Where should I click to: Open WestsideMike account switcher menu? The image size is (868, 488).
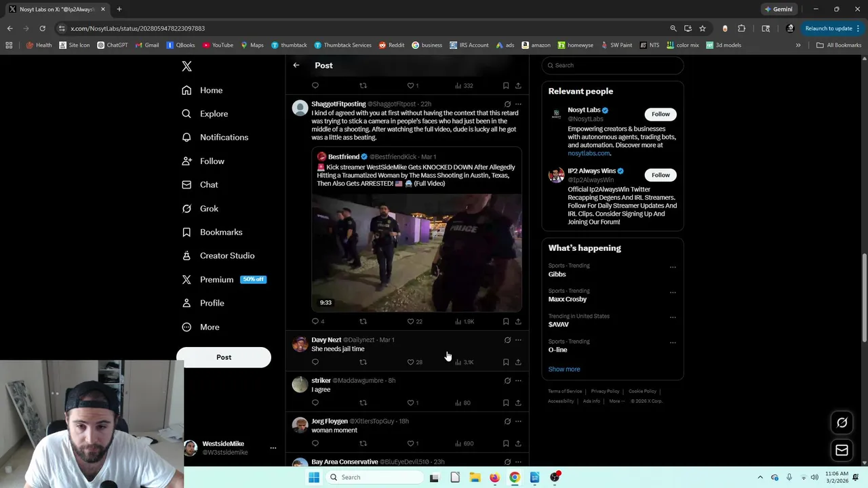(x=273, y=448)
